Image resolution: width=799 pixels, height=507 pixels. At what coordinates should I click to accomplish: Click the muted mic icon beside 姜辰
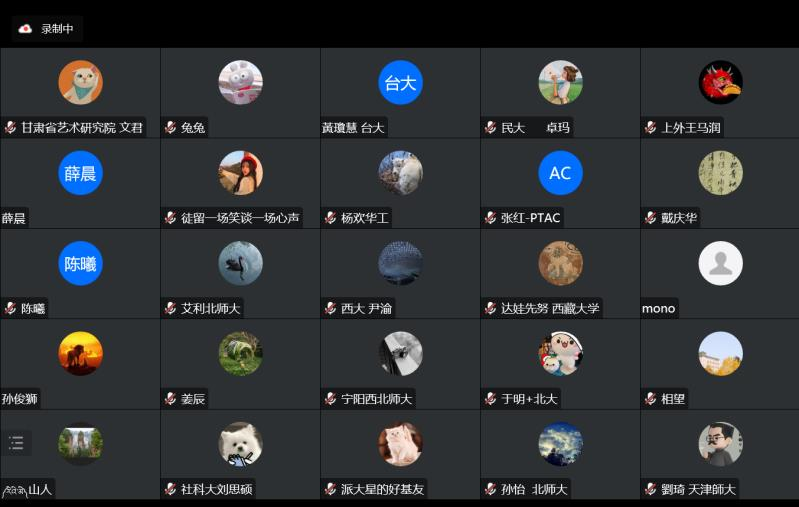(171, 399)
